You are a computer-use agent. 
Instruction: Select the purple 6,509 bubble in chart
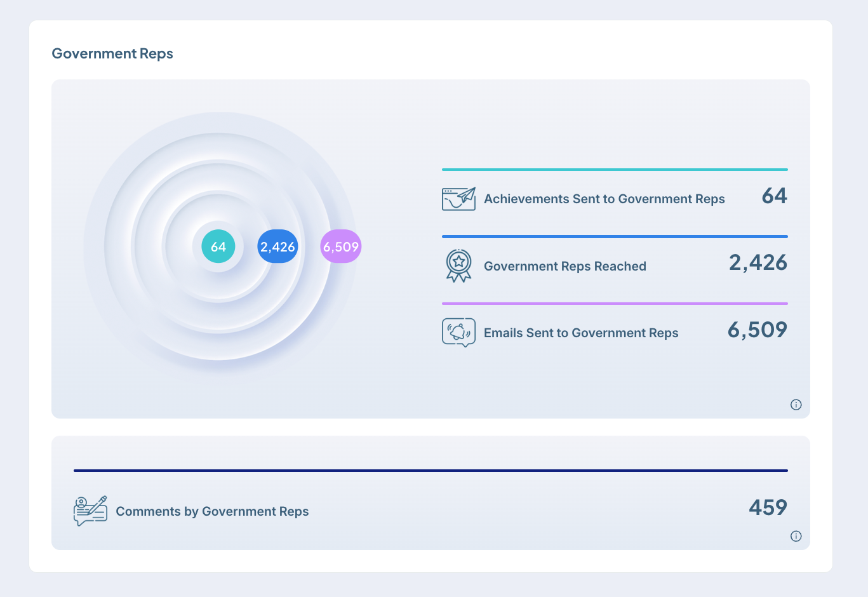click(x=341, y=246)
